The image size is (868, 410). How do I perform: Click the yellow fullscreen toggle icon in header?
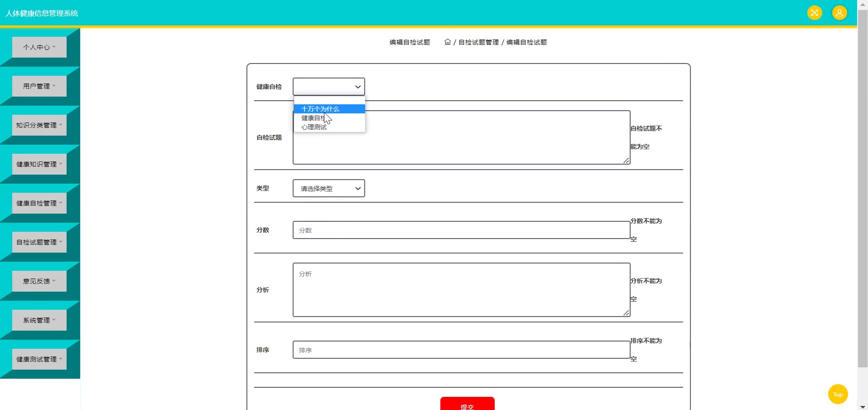(x=814, y=13)
